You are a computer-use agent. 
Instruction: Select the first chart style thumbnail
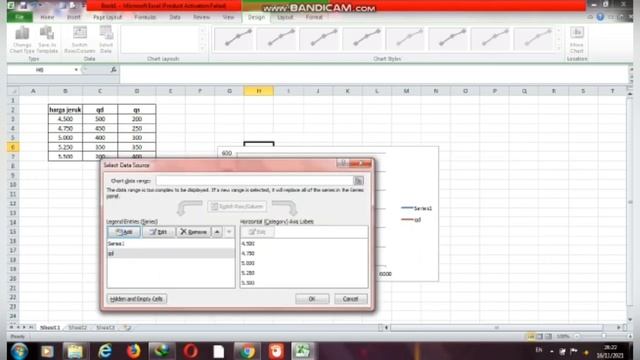coord(234,39)
